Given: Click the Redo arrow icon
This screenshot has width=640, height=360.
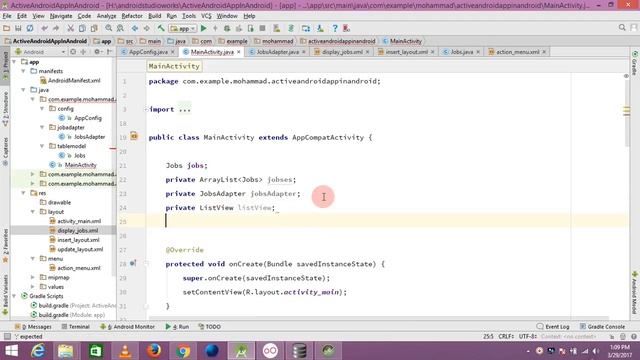Looking at the screenshot, I should [56, 28].
